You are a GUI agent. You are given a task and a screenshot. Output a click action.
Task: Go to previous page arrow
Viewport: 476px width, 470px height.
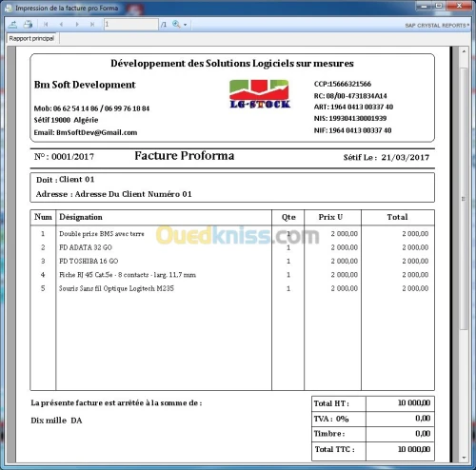pos(61,24)
